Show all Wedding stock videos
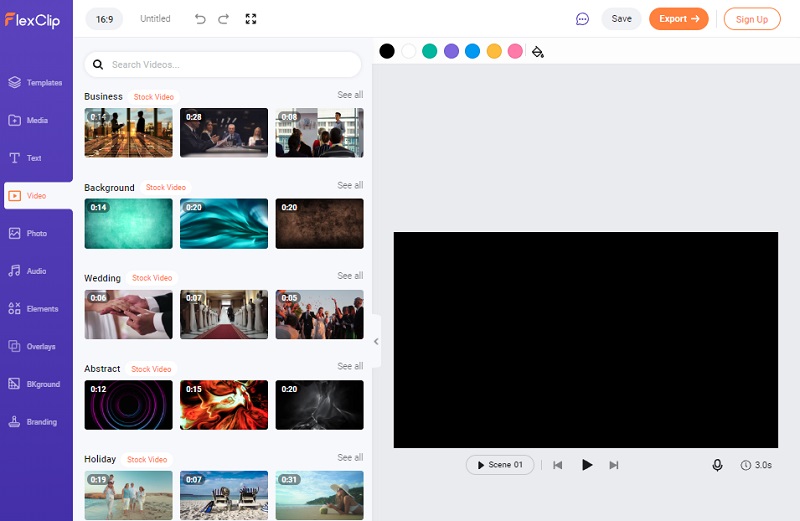The width and height of the screenshot is (800, 521). click(350, 276)
